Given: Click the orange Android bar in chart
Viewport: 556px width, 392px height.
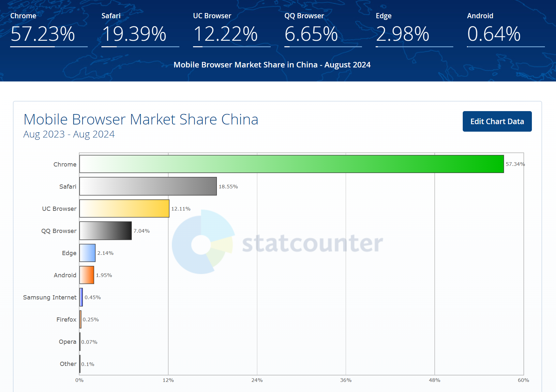Looking at the screenshot, I should point(87,275).
